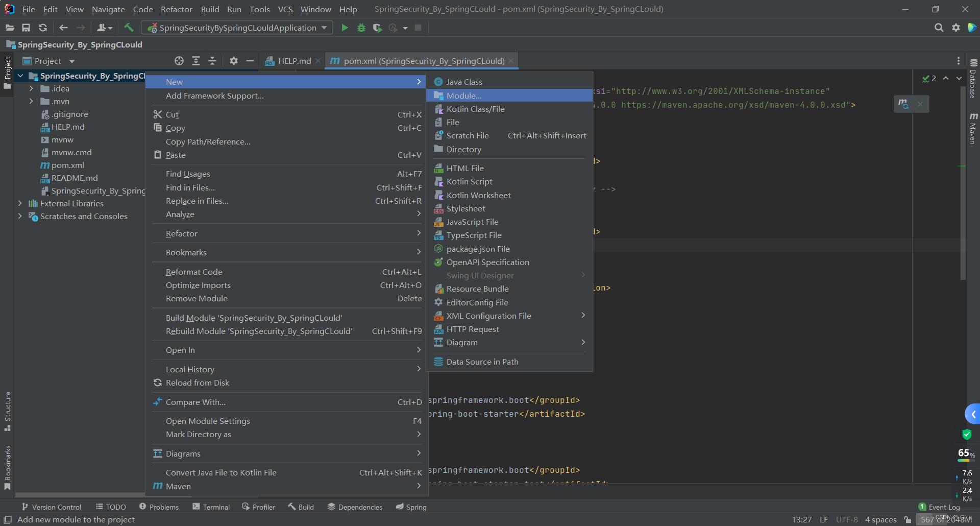Hide the Project panel with minus icon

[x=250, y=61]
